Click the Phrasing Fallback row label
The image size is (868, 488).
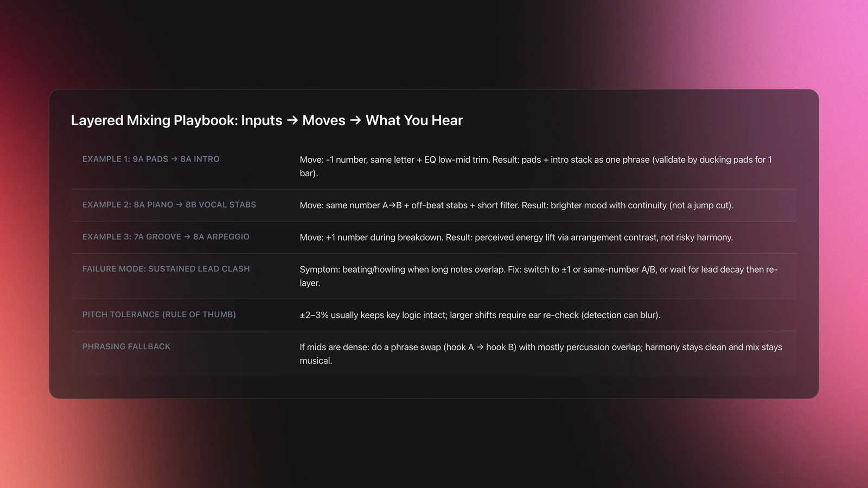[126, 346]
